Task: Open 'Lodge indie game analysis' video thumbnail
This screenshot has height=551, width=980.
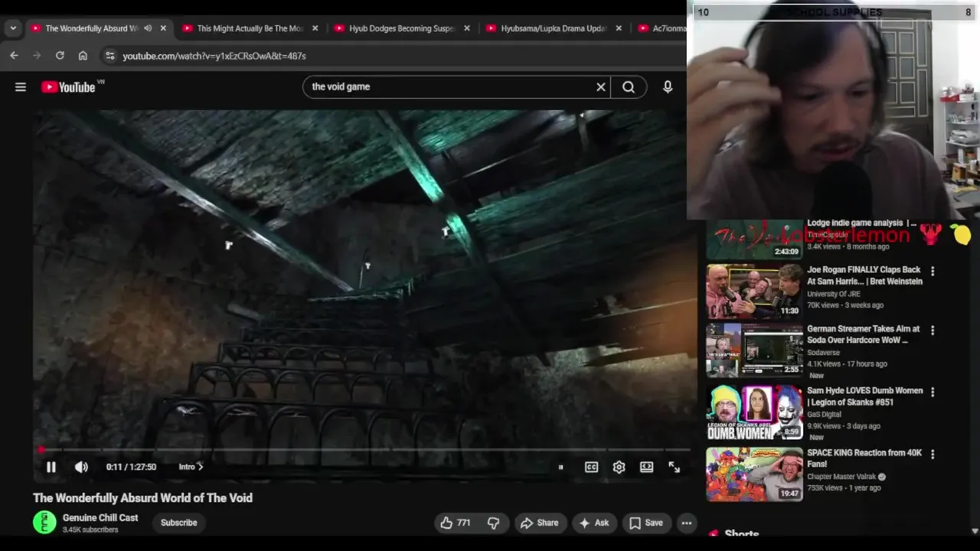Action: [754, 240]
